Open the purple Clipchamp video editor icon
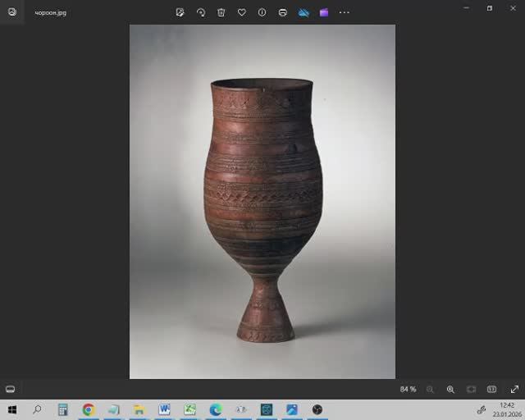 pyautogui.click(x=324, y=13)
